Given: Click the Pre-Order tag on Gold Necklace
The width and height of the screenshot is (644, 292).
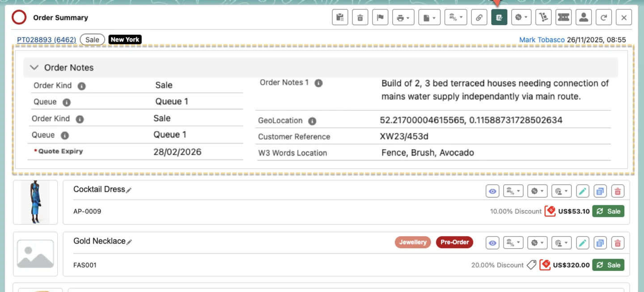Looking at the screenshot, I should [x=454, y=242].
